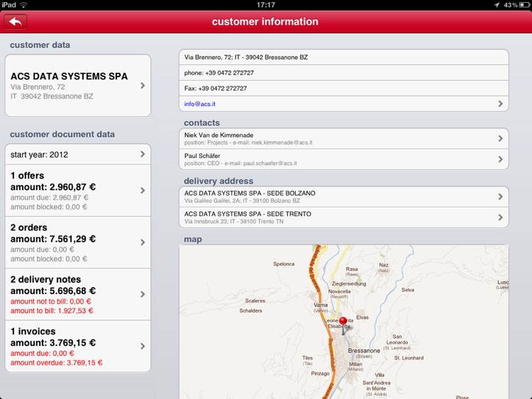This screenshot has height=399, width=532.
Task: Open chevron on the info@acs.it row
Action: [501, 103]
